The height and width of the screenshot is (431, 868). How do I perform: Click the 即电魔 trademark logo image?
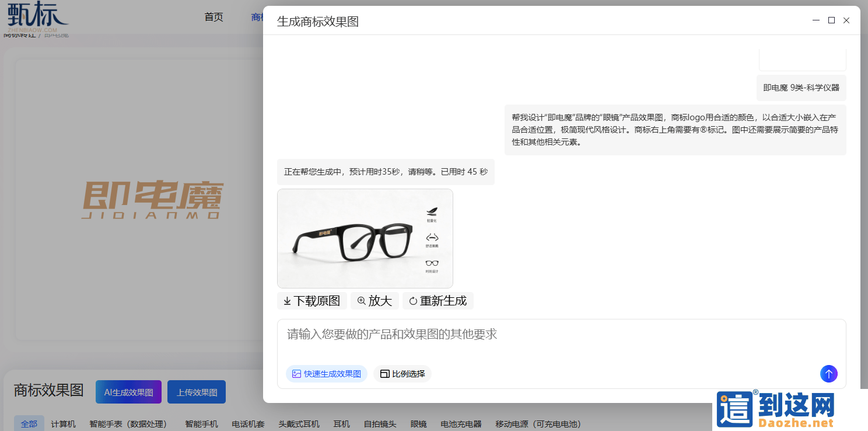(152, 199)
